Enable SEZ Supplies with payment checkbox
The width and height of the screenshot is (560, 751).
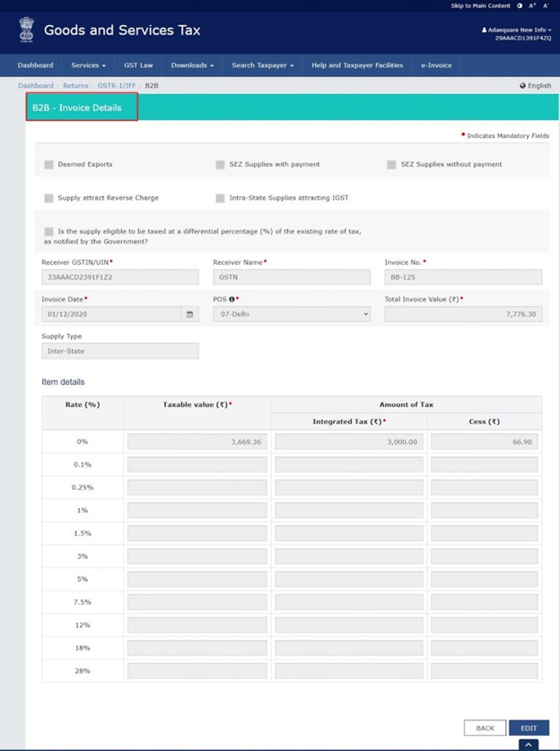pyautogui.click(x=220, y=165)
